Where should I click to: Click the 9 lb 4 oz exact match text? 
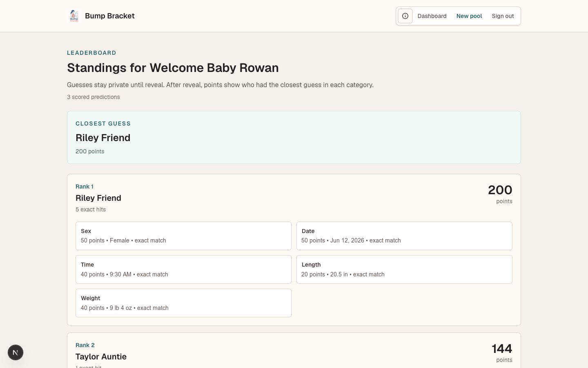point(125,308)
